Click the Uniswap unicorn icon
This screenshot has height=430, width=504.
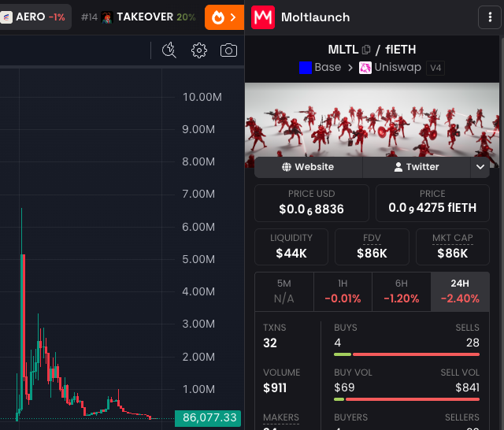[x=365, y=68]
